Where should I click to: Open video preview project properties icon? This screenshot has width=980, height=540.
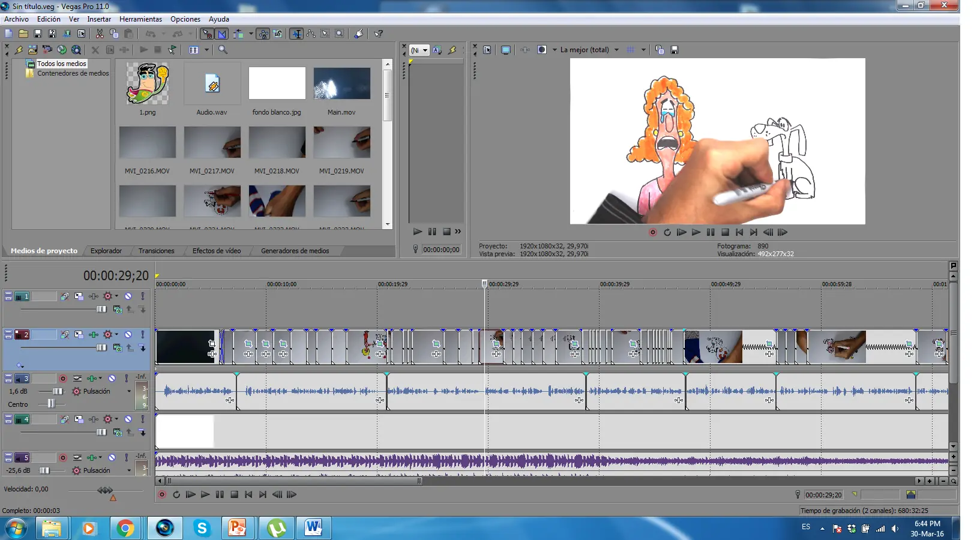pyautogui.click(x=487, y=50)
